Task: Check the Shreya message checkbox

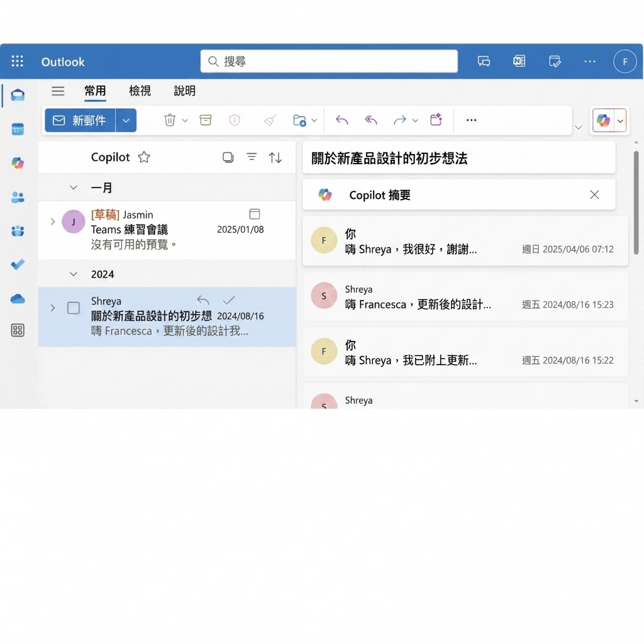Action: click(x=74, y=308)
